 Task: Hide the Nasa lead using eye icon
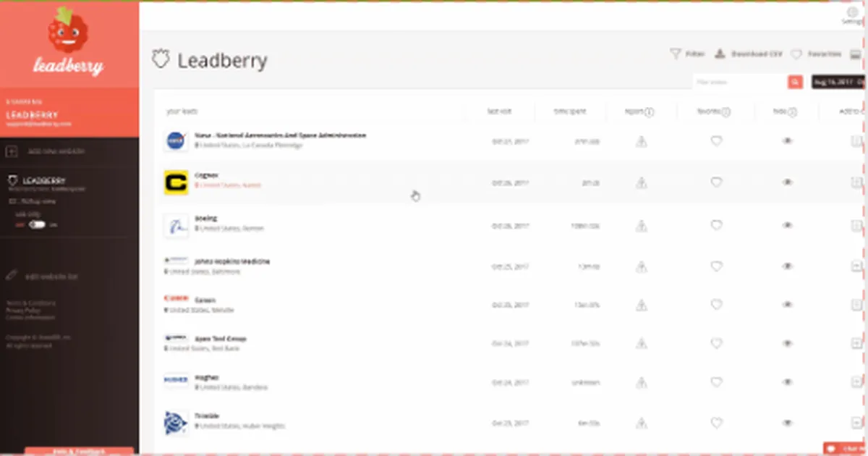787,141
